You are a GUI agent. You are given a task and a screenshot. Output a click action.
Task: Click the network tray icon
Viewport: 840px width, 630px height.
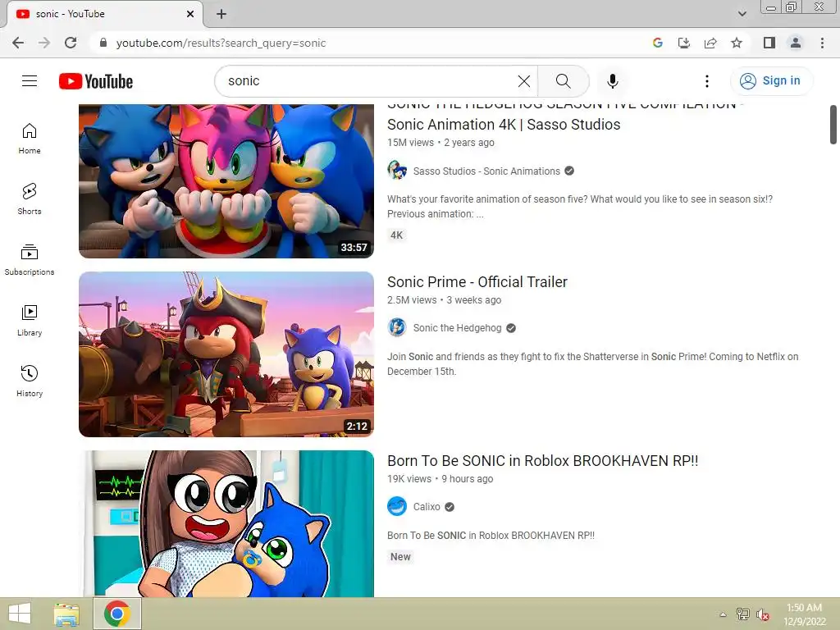click(x=742, y=614)
